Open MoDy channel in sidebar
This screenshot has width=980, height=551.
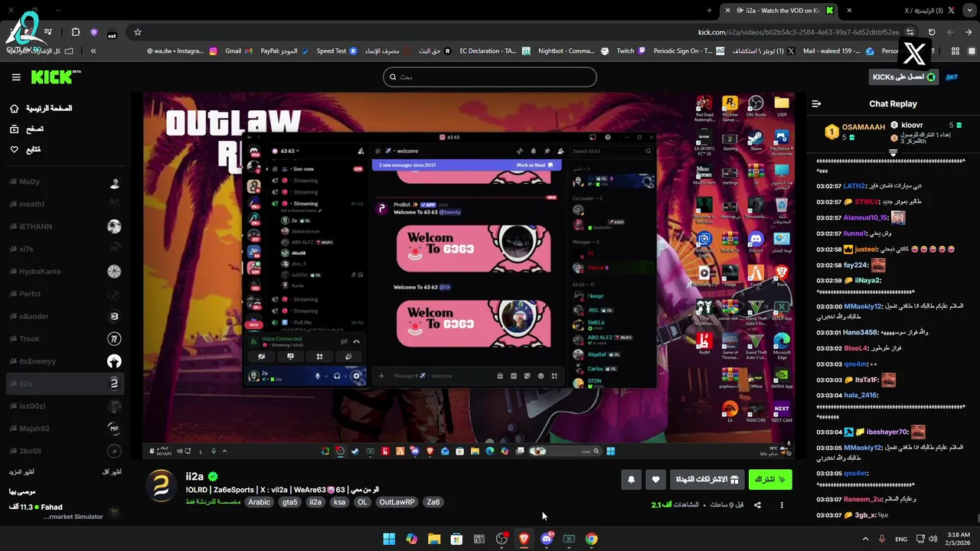[x=64, y=182]
